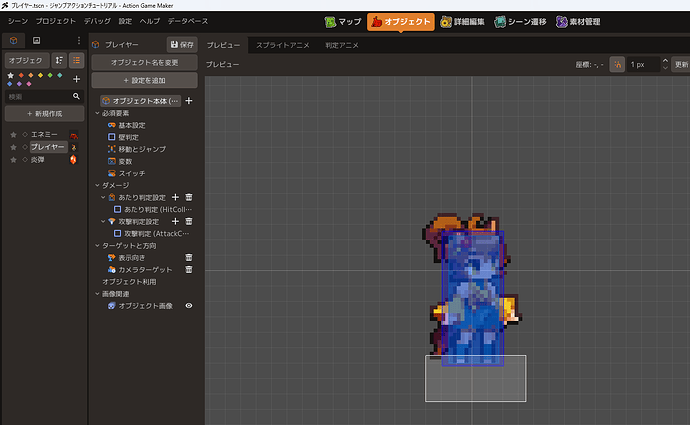Delete 攻撃判定設定 with trash icon
Screen dimensions: 690x425
pyautogui.click(x=189, y=221)
